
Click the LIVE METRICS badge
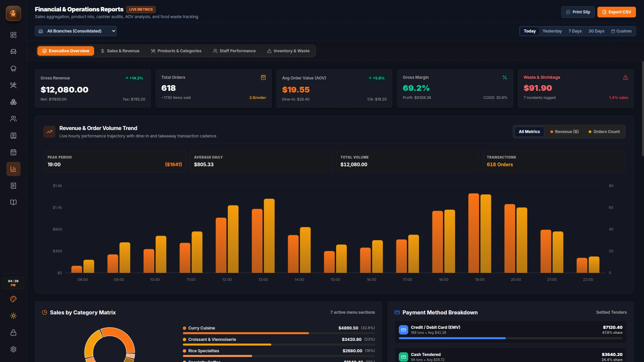pos(141,9)
